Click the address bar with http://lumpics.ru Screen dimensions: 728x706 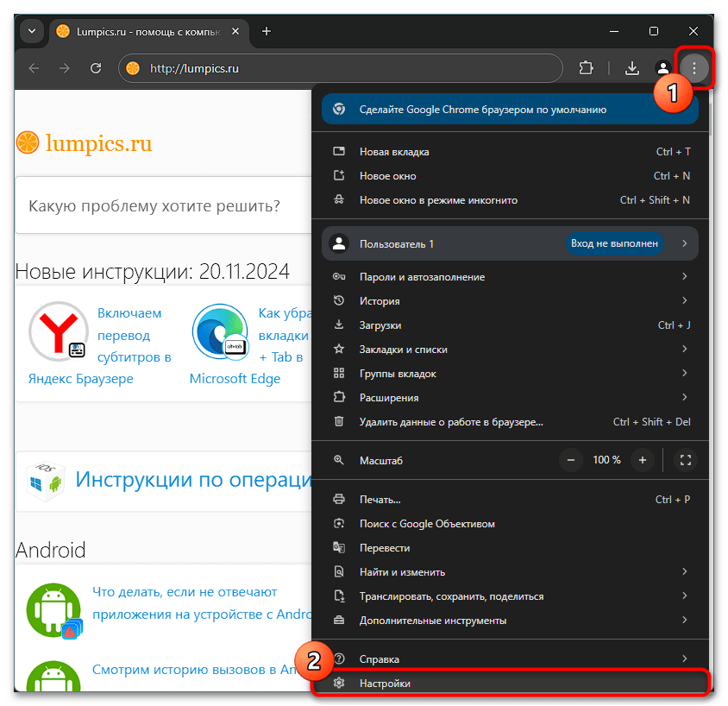tap(341, 68)
